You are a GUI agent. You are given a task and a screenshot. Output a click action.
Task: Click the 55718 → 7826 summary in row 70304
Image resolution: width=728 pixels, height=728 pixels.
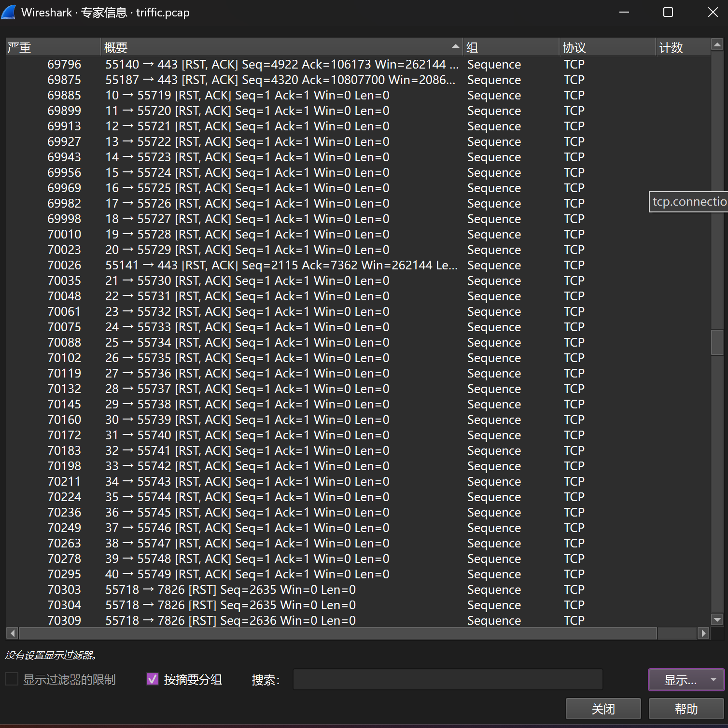[230, 605]
